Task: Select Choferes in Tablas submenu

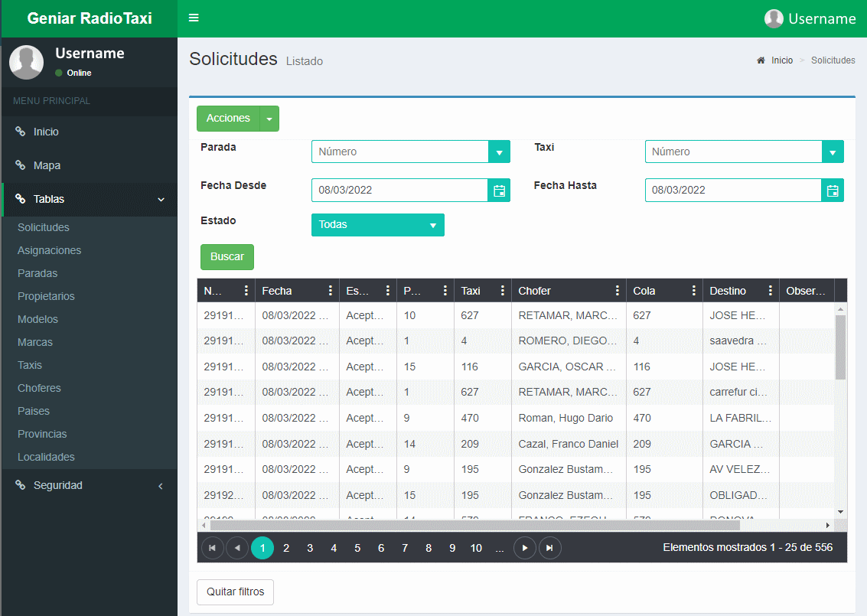Action: pyautogui.click(x=39, y=388)
